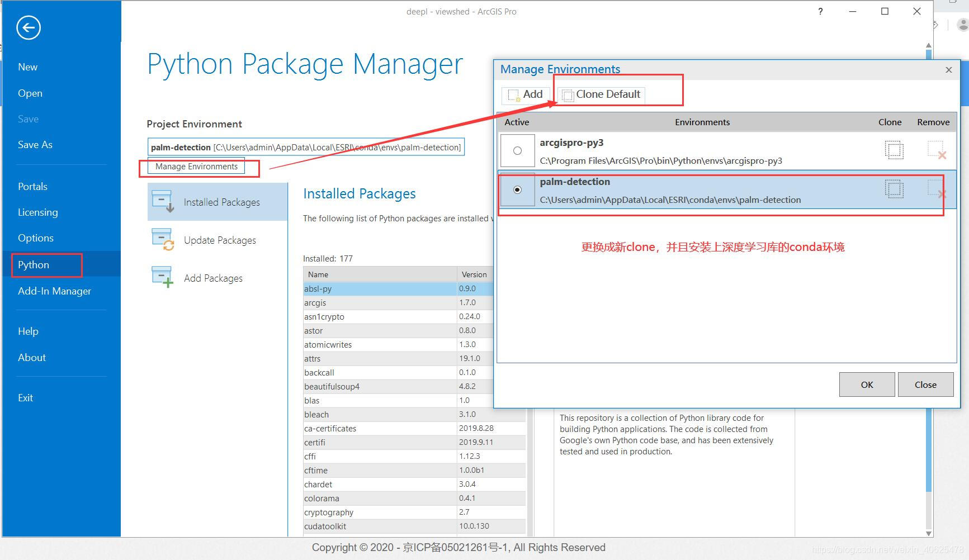Go to Portals page
The image size is (969, 560).
click(x=32, y=187)
